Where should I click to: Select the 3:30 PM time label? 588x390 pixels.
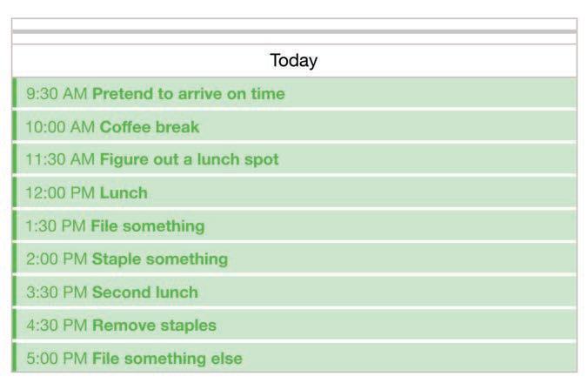coord(57,292)
